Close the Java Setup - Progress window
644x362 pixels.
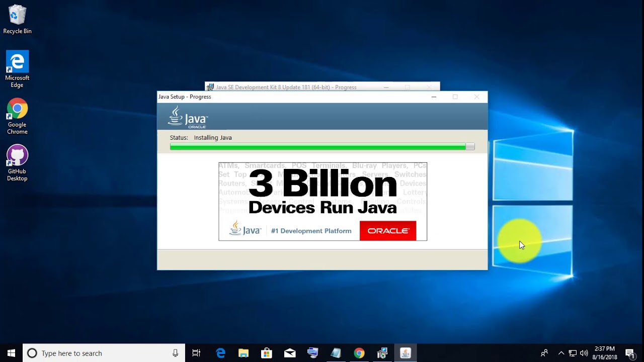(476, 97)
